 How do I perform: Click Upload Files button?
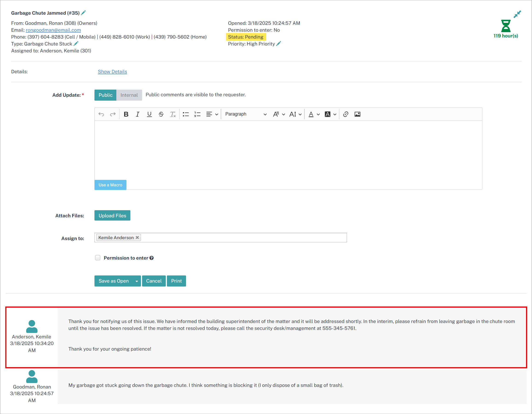point(112,216)
